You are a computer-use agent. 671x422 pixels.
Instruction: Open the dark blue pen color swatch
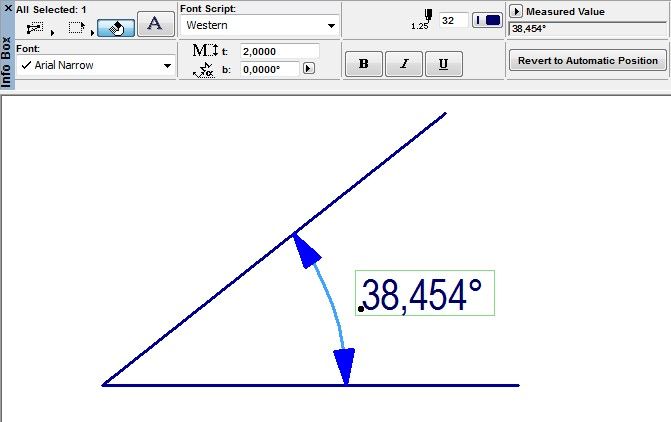point(487,20)
